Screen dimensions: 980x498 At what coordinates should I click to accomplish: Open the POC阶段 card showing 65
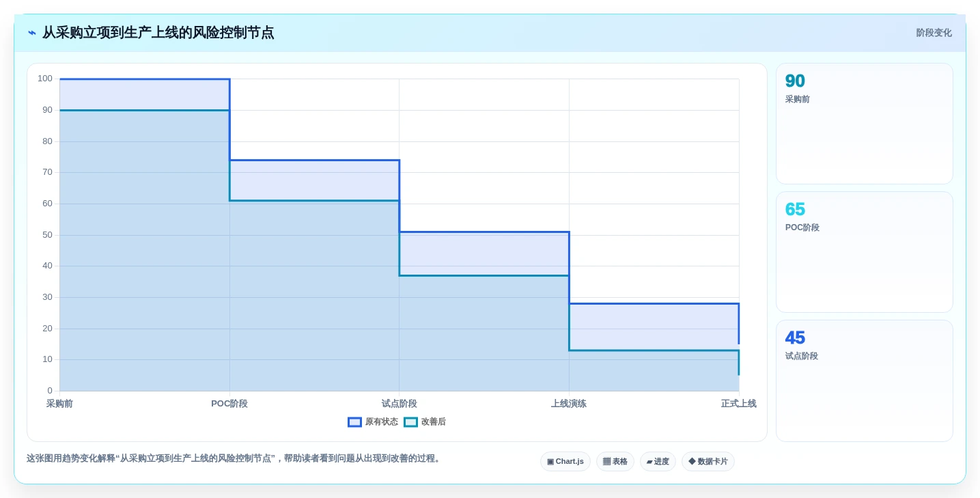[865, 252]
